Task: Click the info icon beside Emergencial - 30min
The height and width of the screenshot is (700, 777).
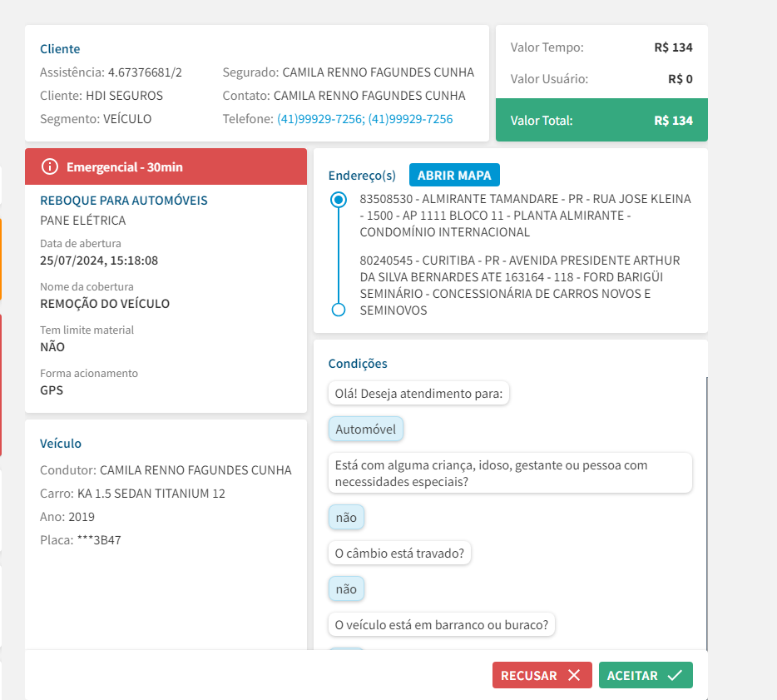Action: [x=50, y=167]
